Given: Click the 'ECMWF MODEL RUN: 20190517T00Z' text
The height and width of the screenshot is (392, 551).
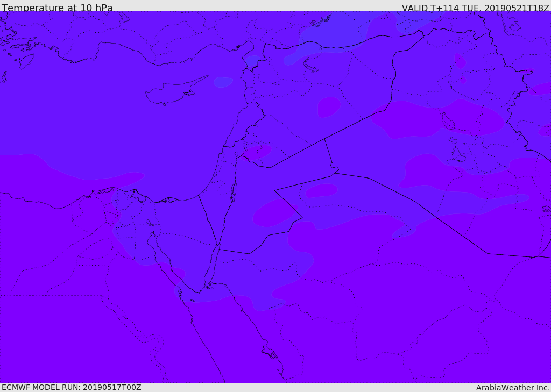Looking at the screenshot, I should pyautogui.click(x=72, y=387).
